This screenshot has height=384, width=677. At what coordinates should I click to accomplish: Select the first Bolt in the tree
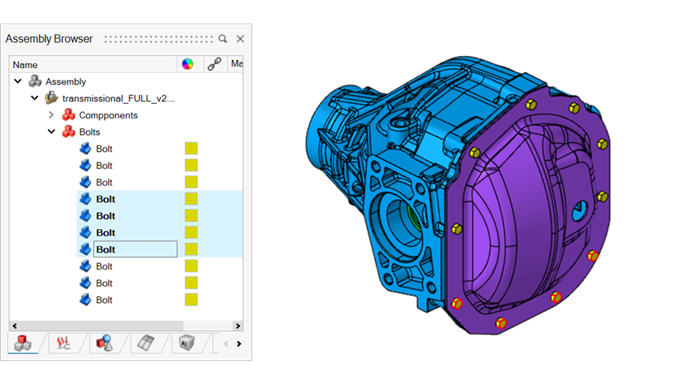coord(104,149)
